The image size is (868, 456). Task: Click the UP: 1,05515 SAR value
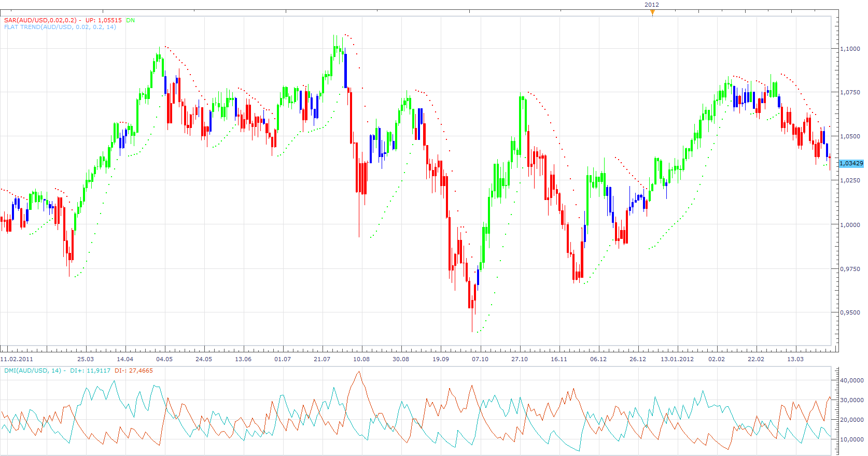pos(104,20)
